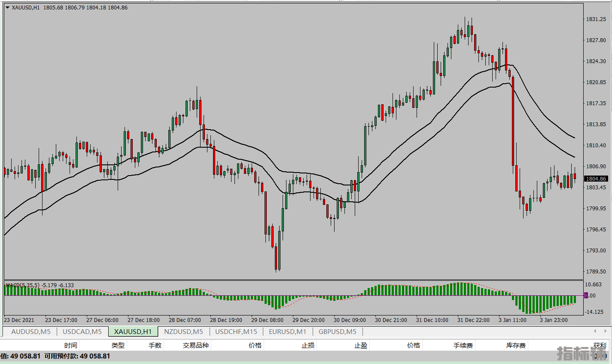Open the EURUSD,M1 chart tab
Viewport: 612px width, 364px height.
pos(287,331)
